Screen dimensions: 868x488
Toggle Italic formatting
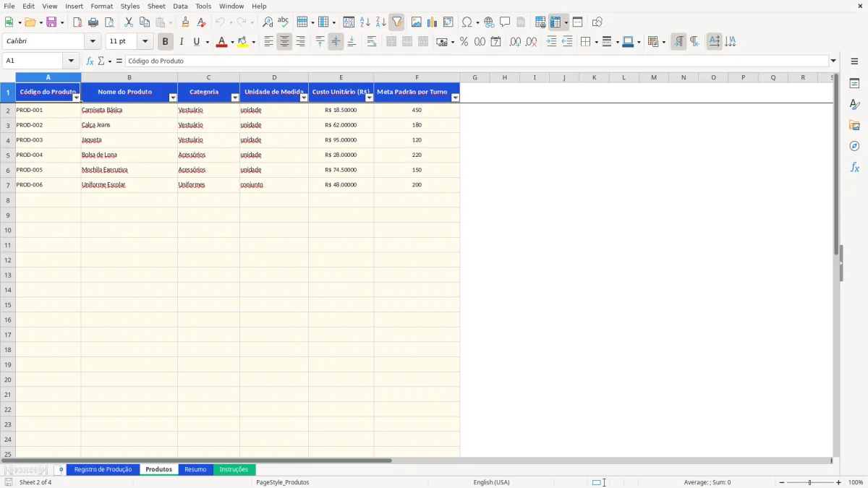click(x=182, y=42)
